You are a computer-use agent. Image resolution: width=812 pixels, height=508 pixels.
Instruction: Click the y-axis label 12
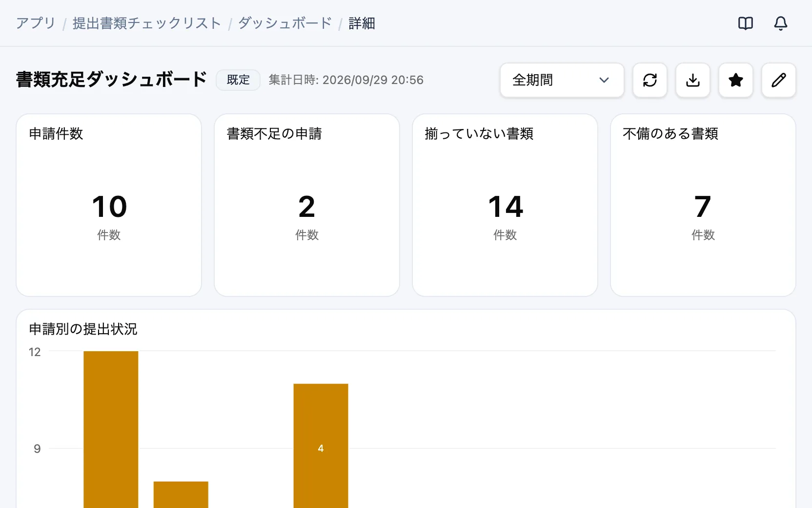[x=35, y=352]
